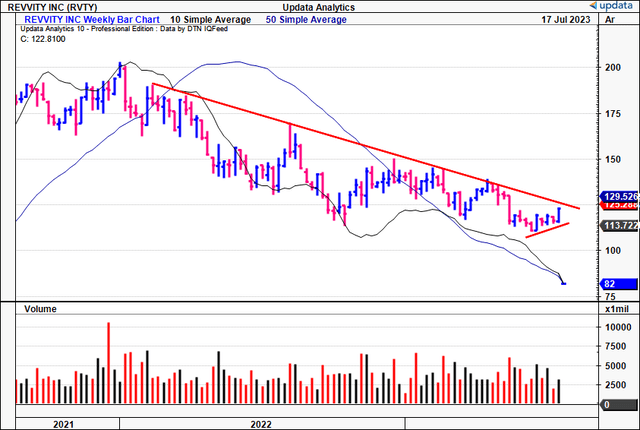Click the 129.526 price tag
Viewport: 640px width, 430px height.
(x=619, y=196)
